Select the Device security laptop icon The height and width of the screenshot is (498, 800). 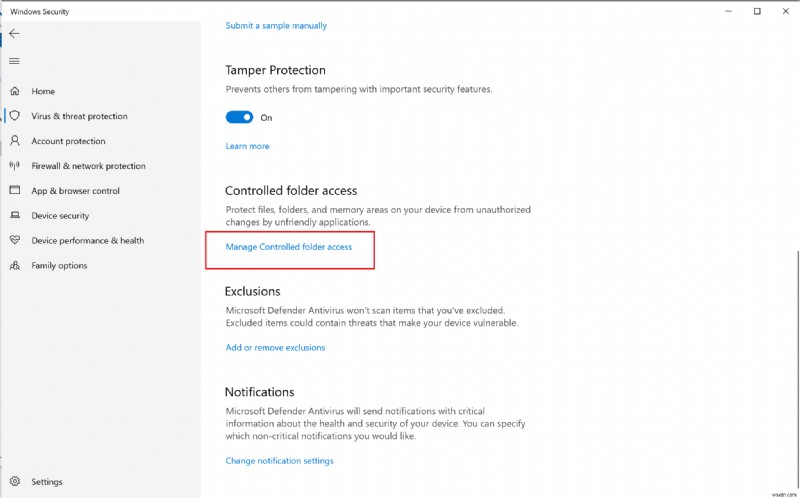click(14, 216)
